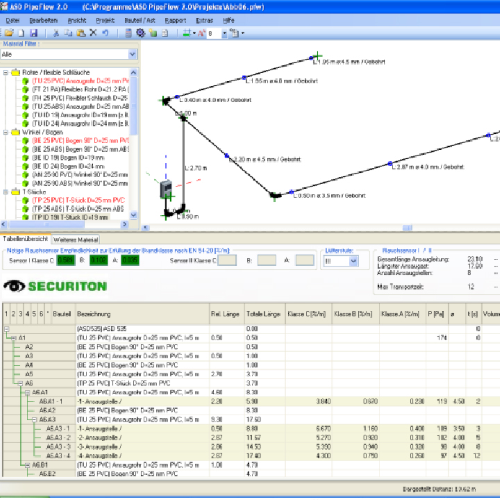Click green Sensor I Klasse A value field
This screenshot has width=500, height=500.
point(130,260)
